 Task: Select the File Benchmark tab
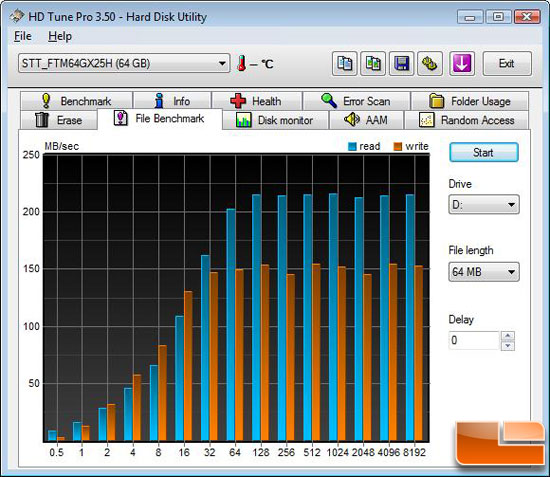[160, 119]
